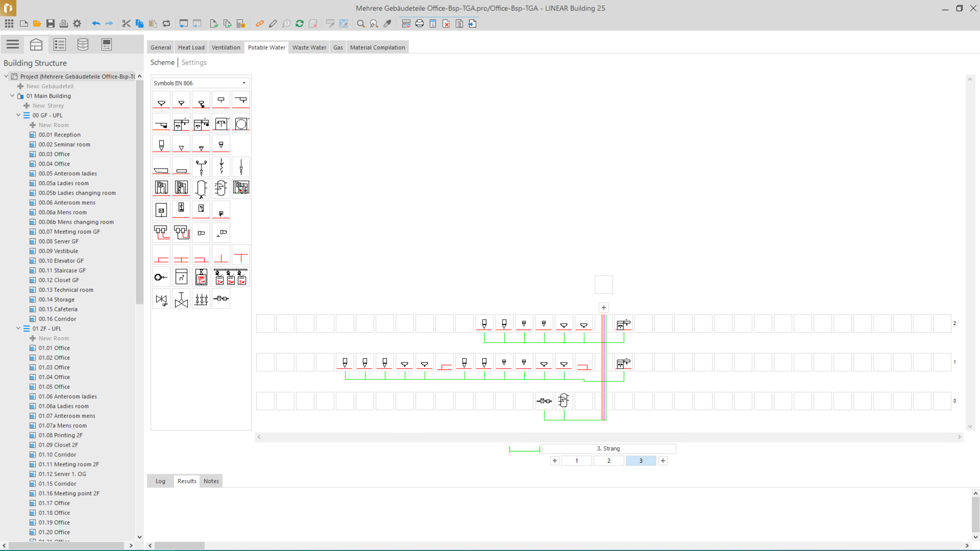Image resolution: width=980 pixels, height=551 pixels.
Task: Open the building view icon in sidebar
Action: [36, 44]
